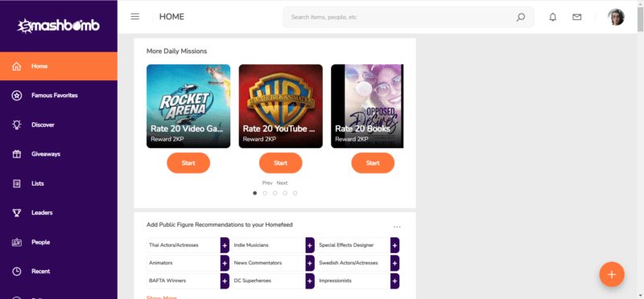This screenshot has height=299, width=644.
Task: Select fourth carousel page dot
Action: [x=285, y=193]
